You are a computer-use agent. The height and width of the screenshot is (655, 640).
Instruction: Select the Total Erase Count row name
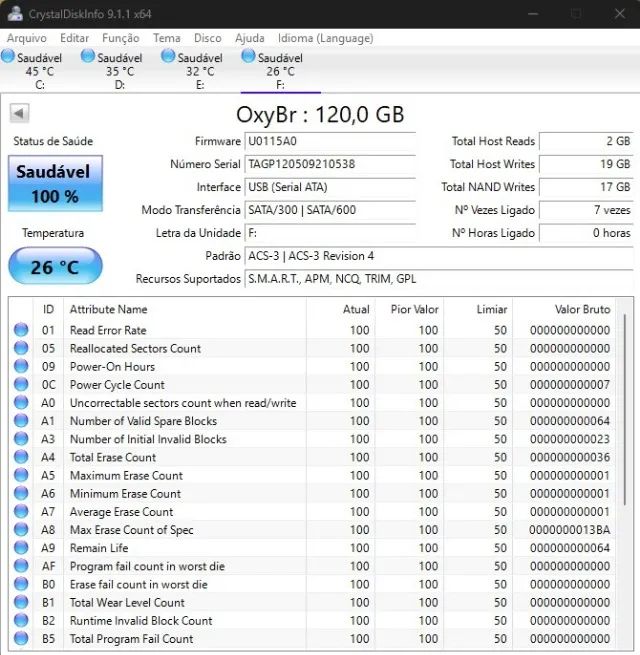(x=113, y=457)
